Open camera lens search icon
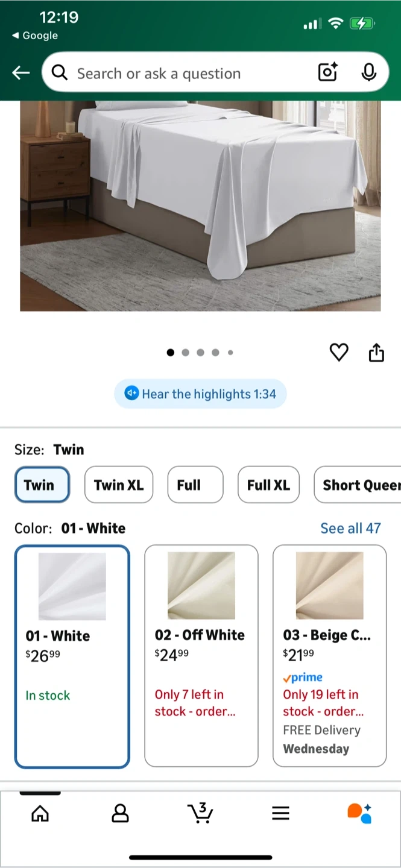This screenshot has width=401, height=868. (x=327, y=72)
